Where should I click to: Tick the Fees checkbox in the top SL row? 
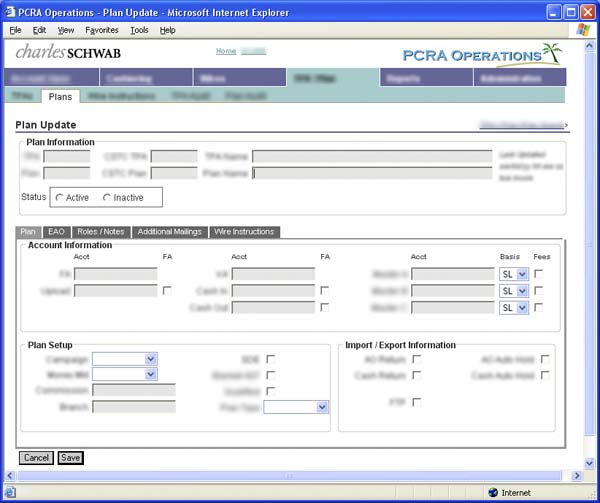(x=538, y=274)
